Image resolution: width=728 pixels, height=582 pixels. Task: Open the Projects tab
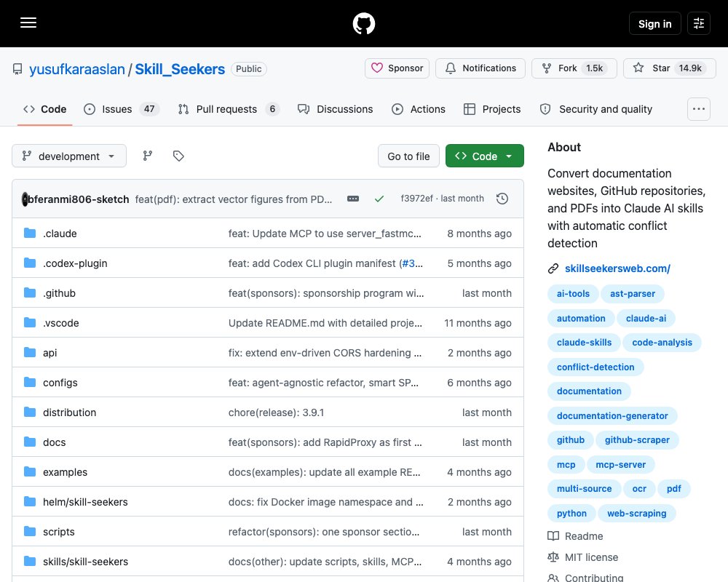tap(492, 109)
